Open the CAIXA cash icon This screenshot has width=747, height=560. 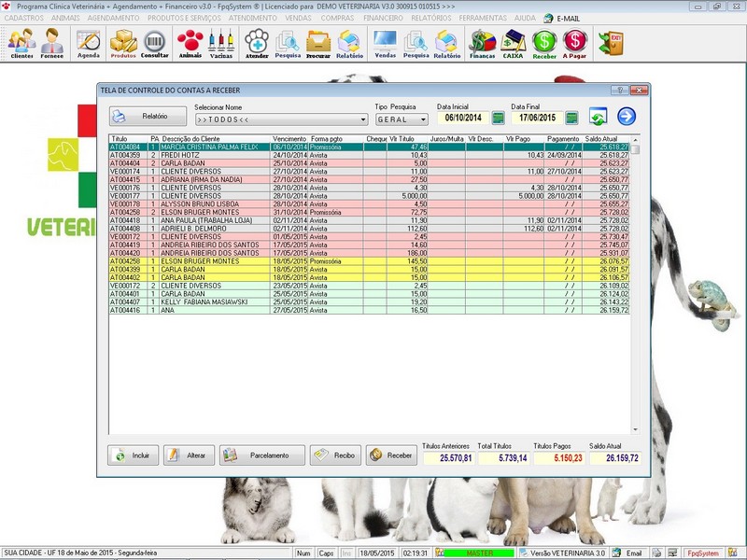tap(513, 43)
